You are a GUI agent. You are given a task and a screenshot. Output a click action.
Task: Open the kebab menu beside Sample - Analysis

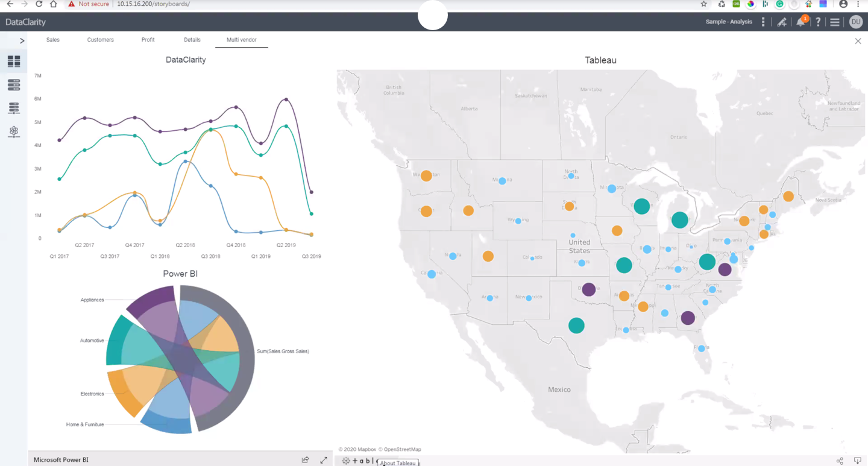[764, 22]
